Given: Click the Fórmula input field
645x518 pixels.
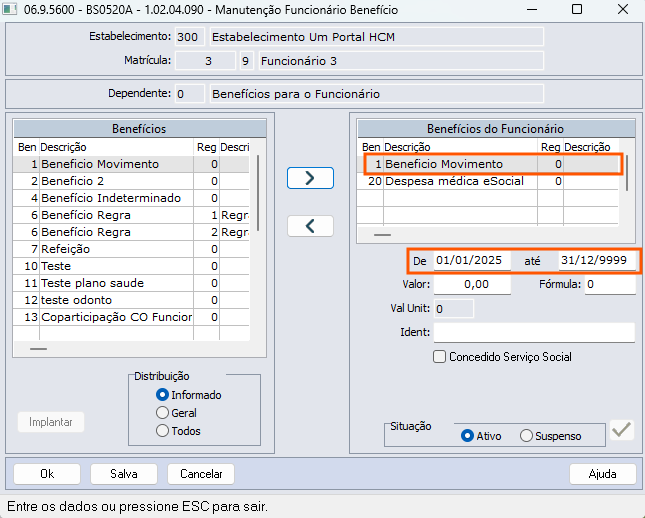Looking at the screenshot, I should (x=610, y=284).
